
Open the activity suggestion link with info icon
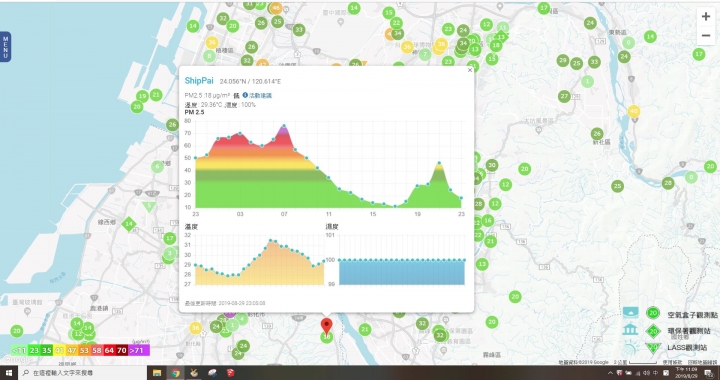(x=257, y=95)
